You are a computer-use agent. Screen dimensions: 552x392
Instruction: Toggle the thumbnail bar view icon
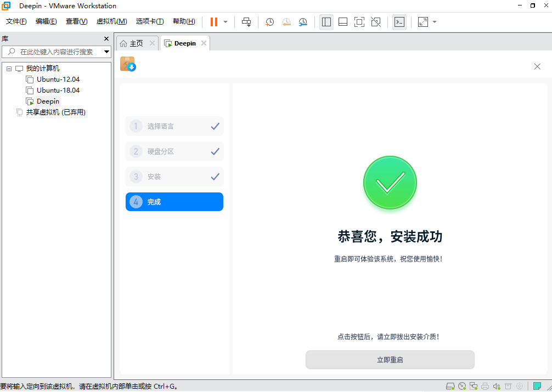(x=343, y=22)
